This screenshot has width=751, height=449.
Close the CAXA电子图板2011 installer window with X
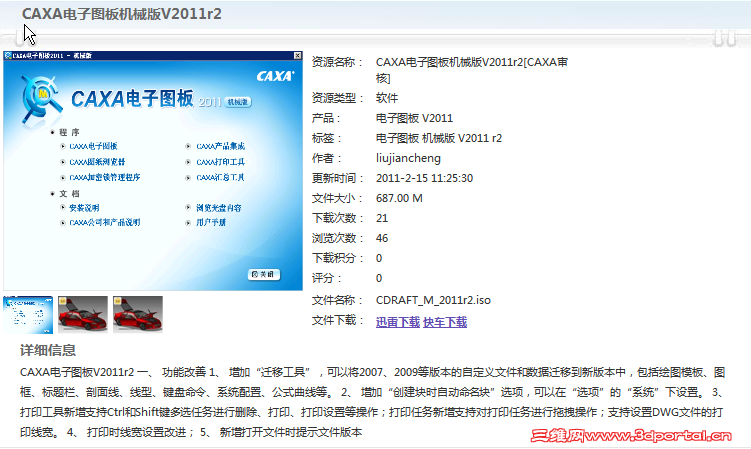click(297, 56)
